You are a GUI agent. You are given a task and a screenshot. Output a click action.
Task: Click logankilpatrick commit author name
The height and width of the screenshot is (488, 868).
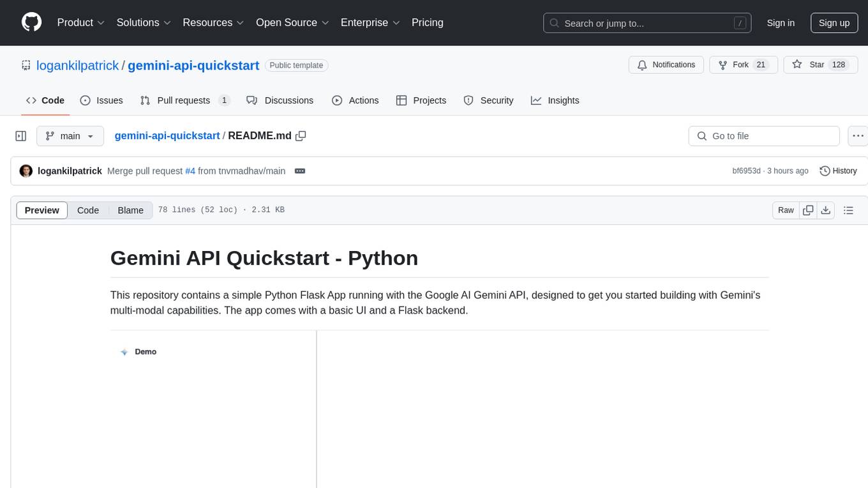click(70, 171)
